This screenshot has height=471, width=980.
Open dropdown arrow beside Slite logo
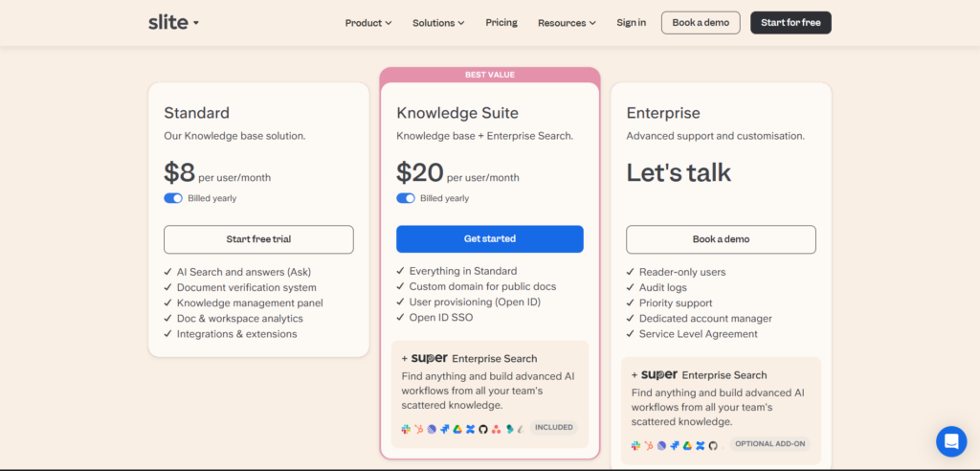(x=195, y=23)
